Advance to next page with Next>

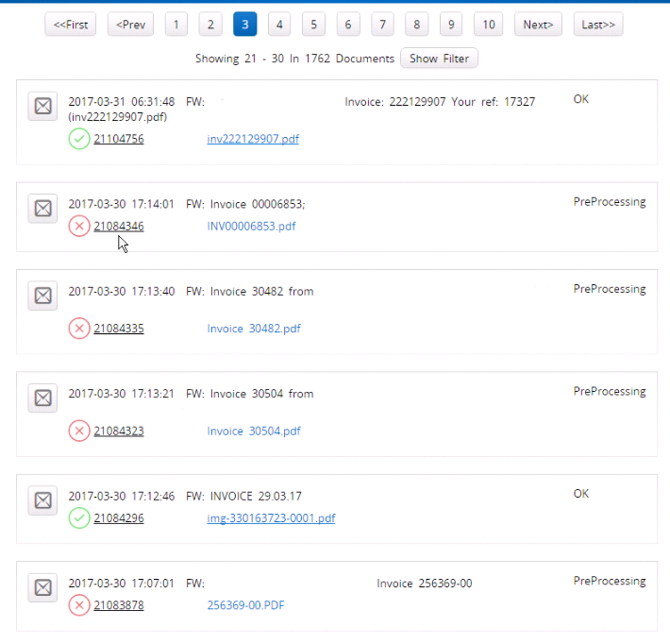pos(539,25)
